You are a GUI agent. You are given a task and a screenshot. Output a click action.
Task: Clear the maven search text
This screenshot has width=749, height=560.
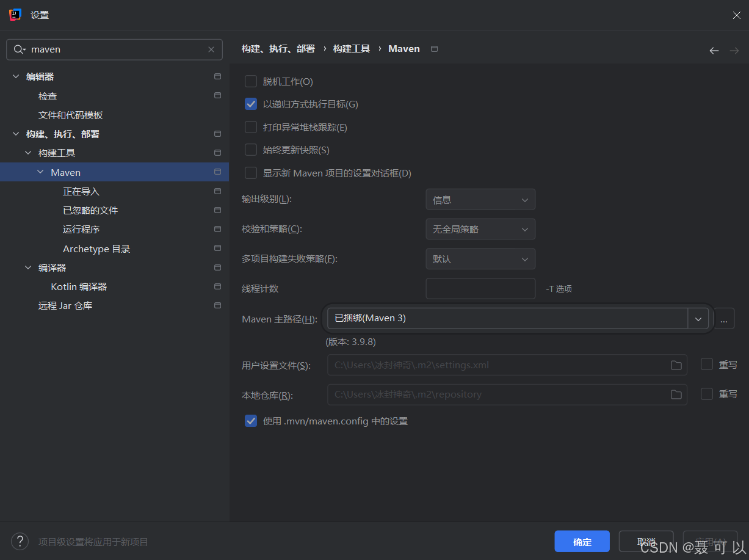point(211,49)
